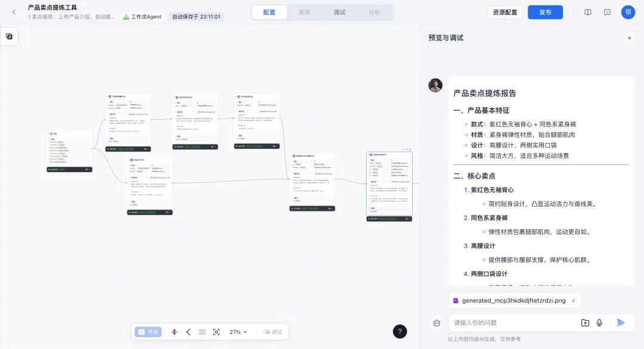Go back using the header arrow
This screenshot has height=349, width=644.
click(14, 13)
